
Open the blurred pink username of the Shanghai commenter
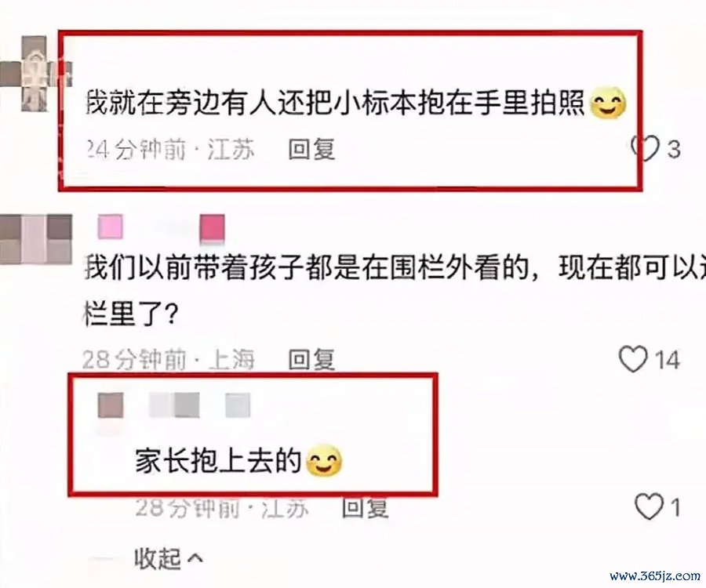click(x=161, y=227)
